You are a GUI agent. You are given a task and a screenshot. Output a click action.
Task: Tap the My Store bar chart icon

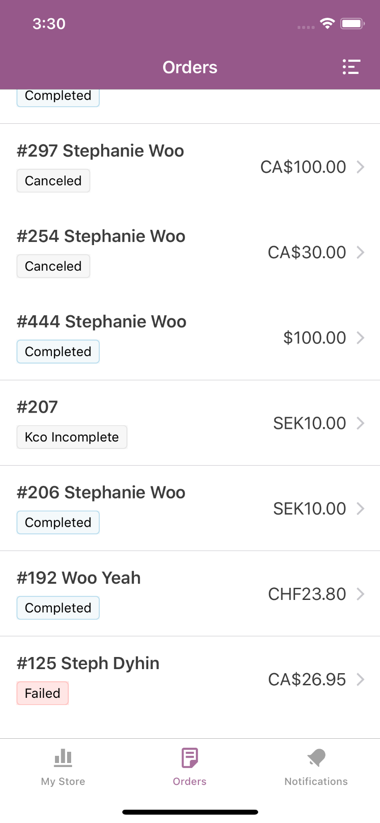pos(63,758)
